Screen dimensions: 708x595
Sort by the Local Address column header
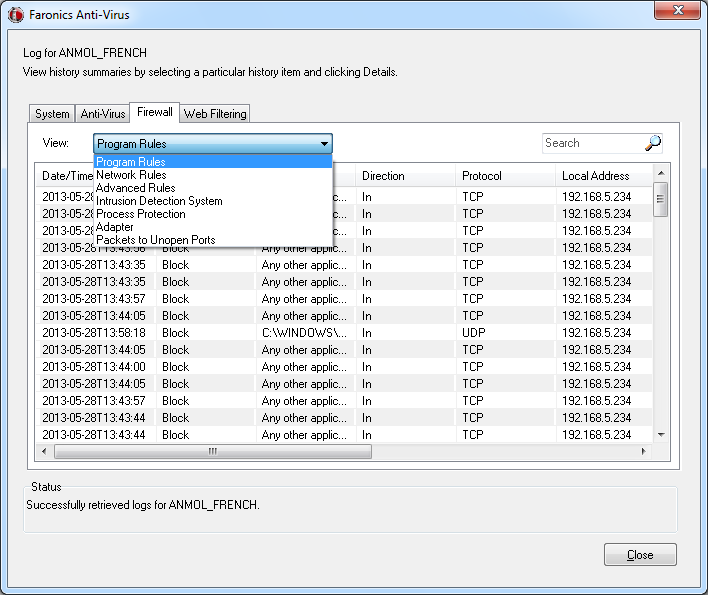point(604,176)
